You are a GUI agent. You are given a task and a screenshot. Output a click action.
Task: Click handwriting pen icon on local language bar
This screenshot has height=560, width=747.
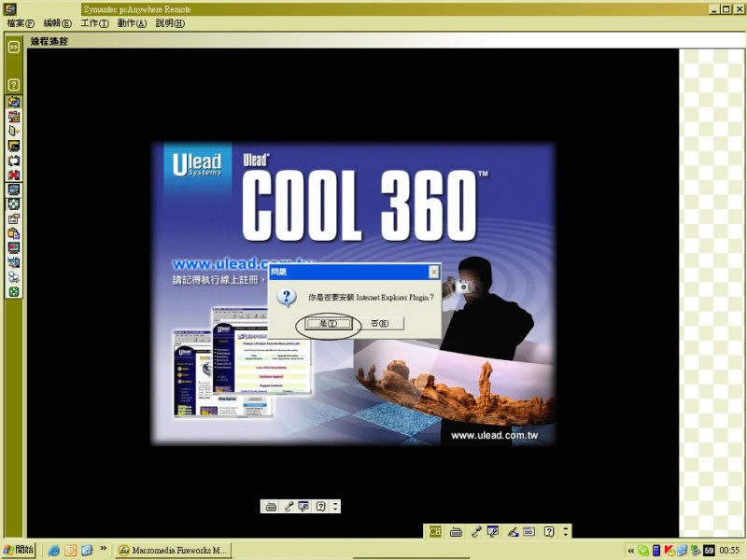(x=513, y=532)
